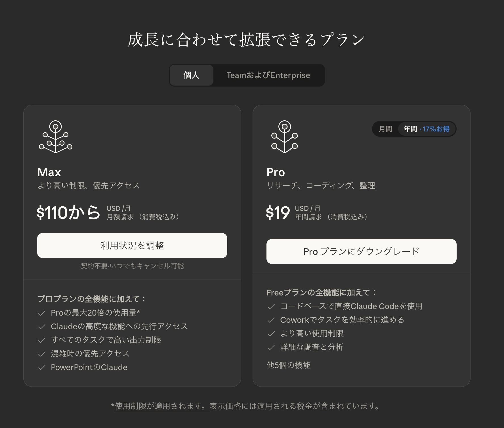
Task: Click the Pro plan tree icon
Action: tap(285, 137)
